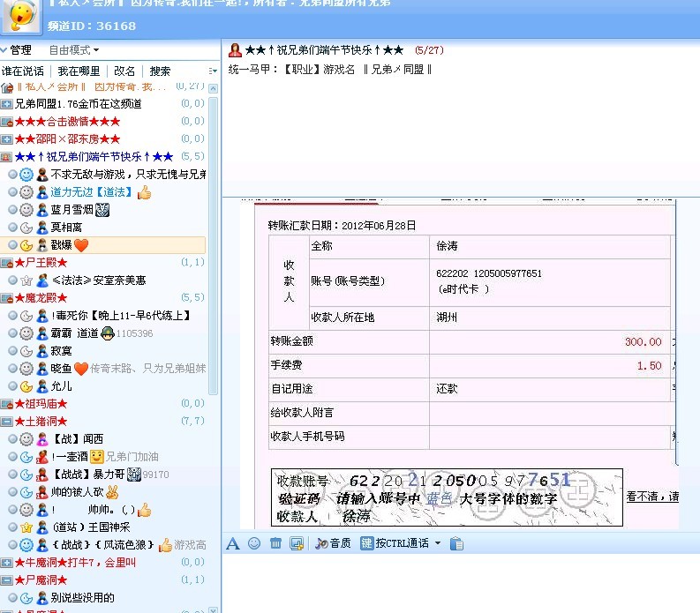Viewport: 700px width, 613px height.
Task: Open the 按CTRL通话 talk mode dropdown arrow
Action: tap(437, 543)
